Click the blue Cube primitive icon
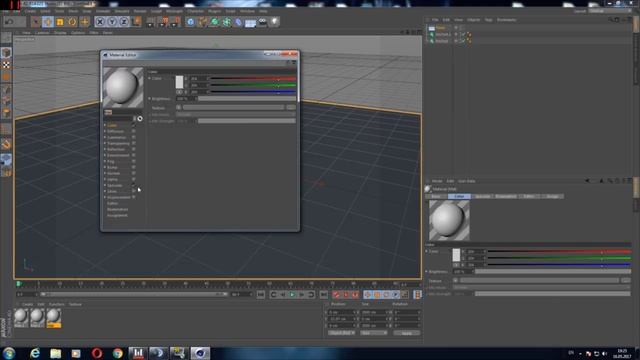Viewport: 640px width, 360px height. 191,22
